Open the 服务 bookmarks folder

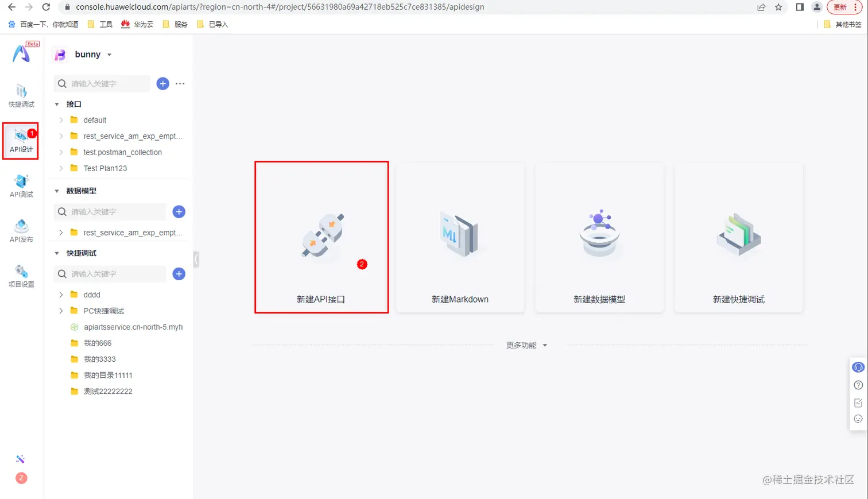[175, 24]
